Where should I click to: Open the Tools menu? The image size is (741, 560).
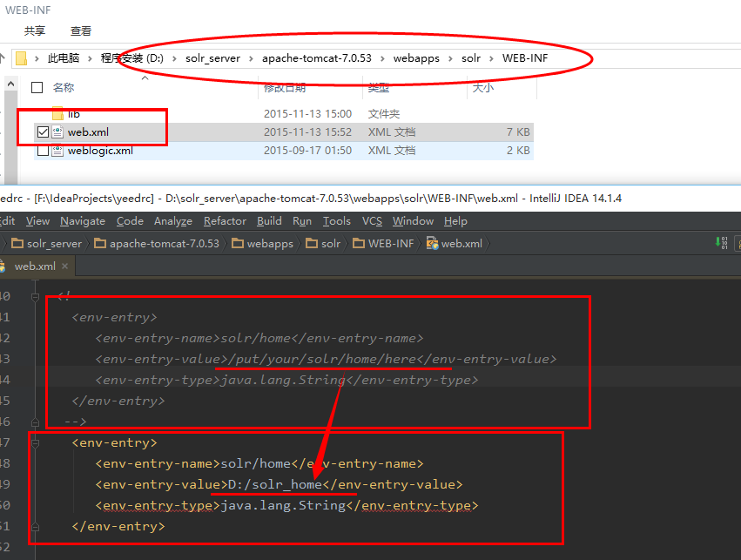click(x=336, y=220)
